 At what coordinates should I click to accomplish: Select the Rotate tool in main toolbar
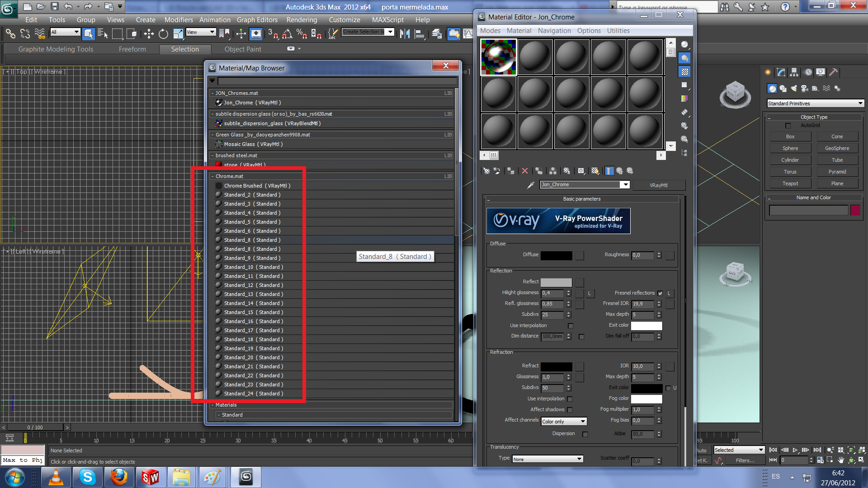163,33
